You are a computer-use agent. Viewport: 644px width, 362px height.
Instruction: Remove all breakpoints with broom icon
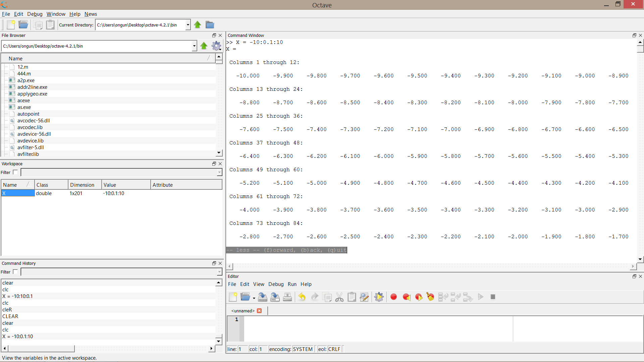[x=430, y=297]
